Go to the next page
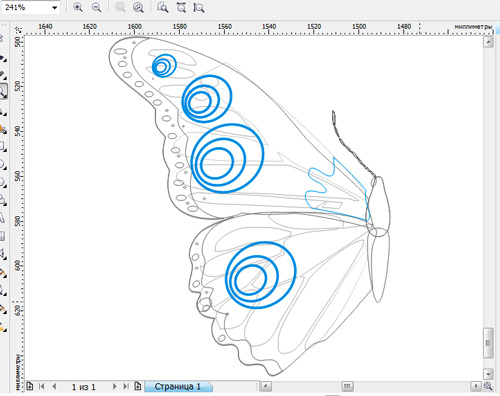Viewport: 500px width, 396px height. tap(114, 386)
